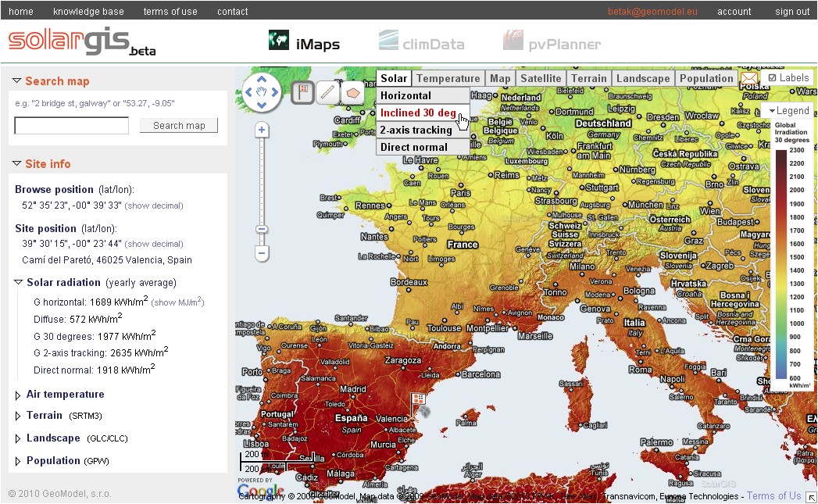Click the pvPlanner icon
The width and height of the screenshot is (818, 504).
coord(513,41)
